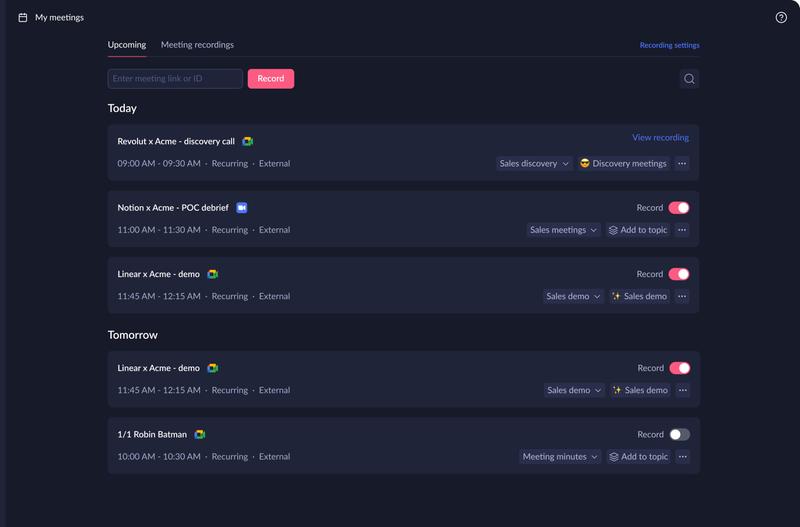Screen dimensions: 800x527
Task: Open more options for Notion POC debrief
Action: [682, 230]
